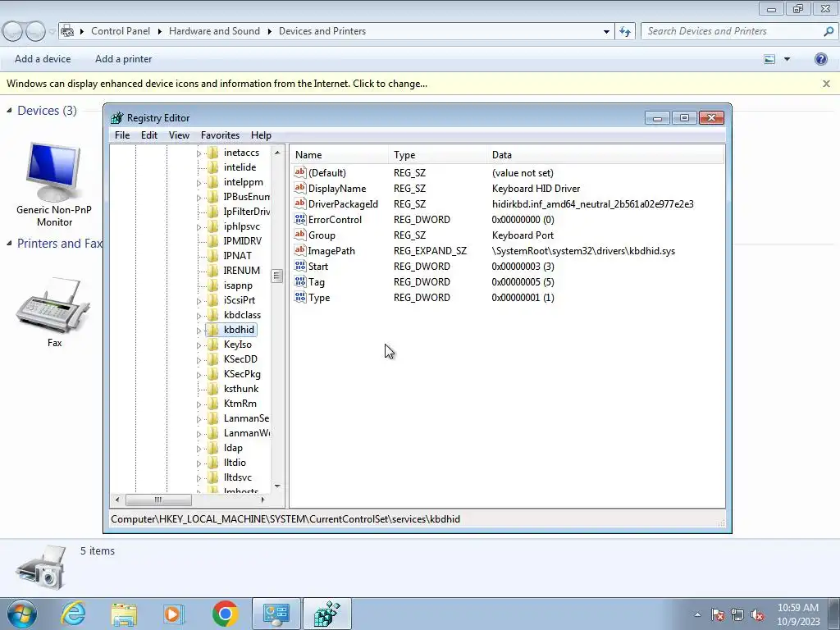Select the DriverPackageId value icon

click(300, 203)
